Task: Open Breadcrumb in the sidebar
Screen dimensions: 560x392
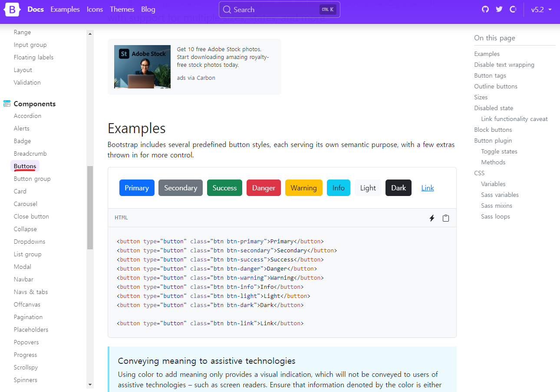Action: tap(30, 154)
